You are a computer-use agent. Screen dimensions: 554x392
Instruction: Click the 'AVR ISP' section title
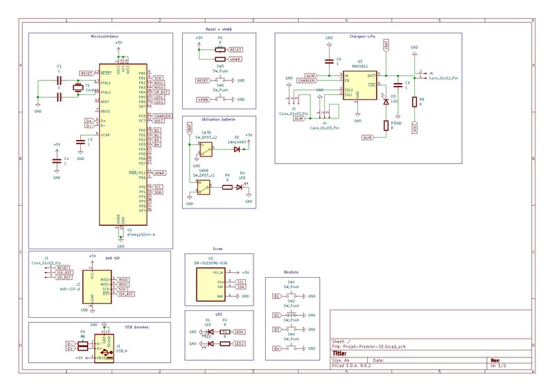tap(112, 258)
